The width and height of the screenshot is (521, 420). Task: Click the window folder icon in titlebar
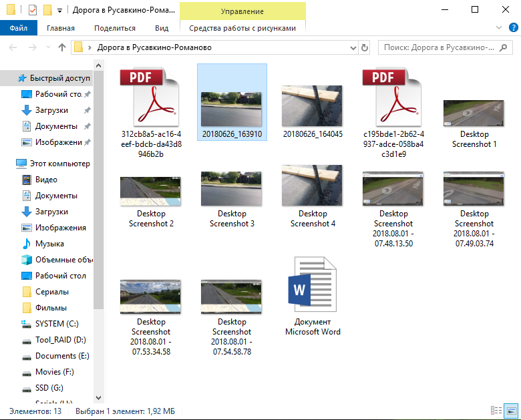(x=11, y=9)
